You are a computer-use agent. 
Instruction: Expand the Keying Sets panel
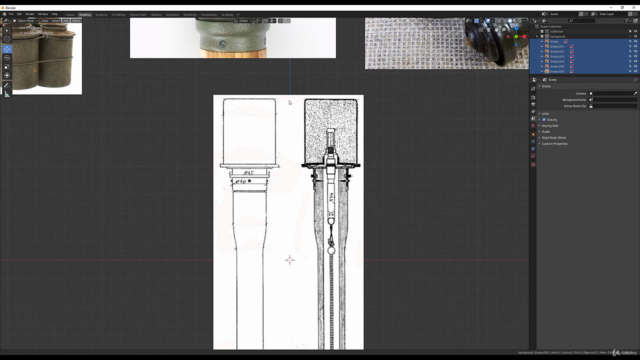(x=549, y=126)
